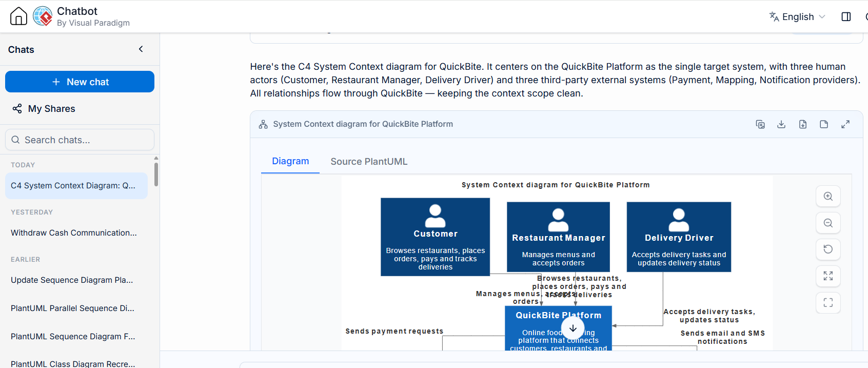868x368 pixels.
Task: Click the chat list scrollbar
Action: pyautogui.click(x=156, y=175)
